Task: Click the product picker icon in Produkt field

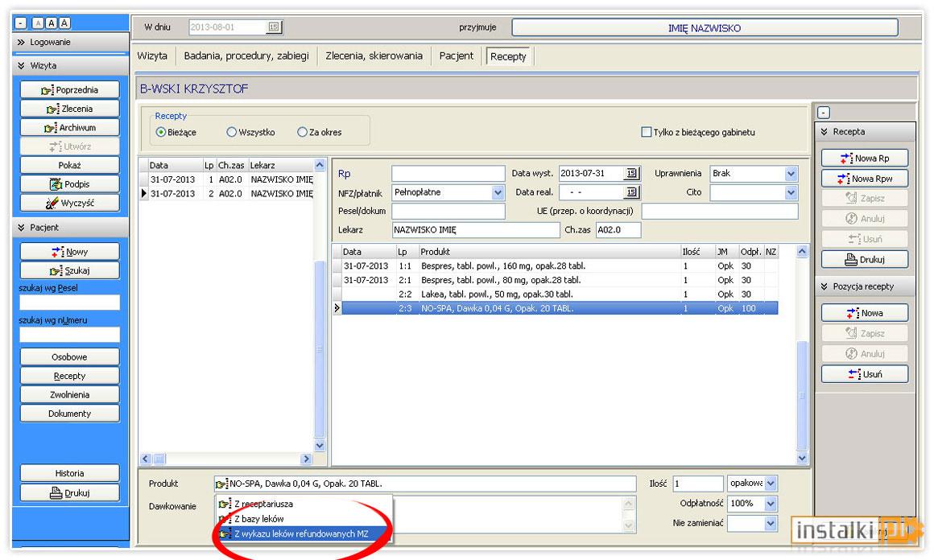Action: click(x=221, y=484)
